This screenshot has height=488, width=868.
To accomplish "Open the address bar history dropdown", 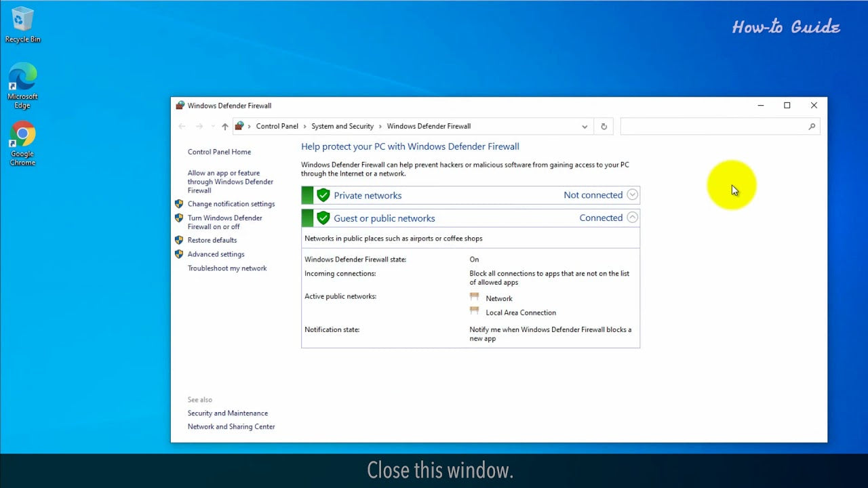I will pos(585,127).
